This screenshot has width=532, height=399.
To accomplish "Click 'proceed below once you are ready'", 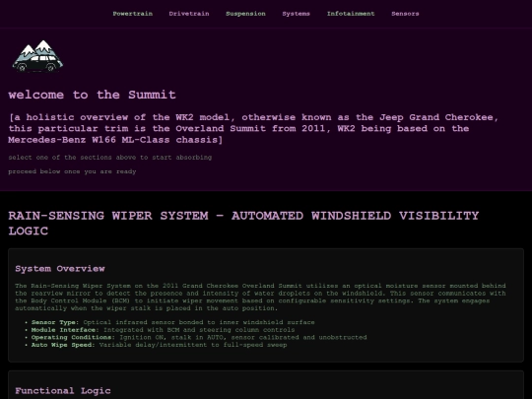I will tap(72, 171).
